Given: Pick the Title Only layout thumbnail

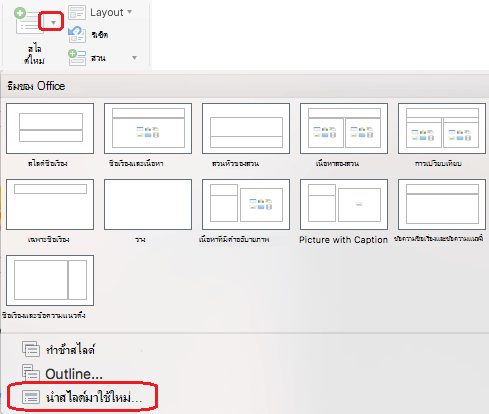Looking at the screenshot, I should [50, 204].
